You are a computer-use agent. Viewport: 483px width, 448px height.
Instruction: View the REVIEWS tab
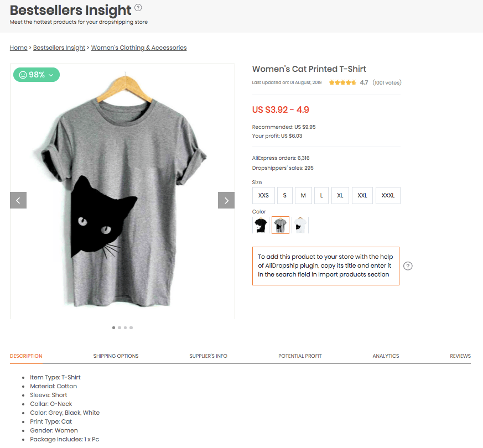tap(460, 356)
